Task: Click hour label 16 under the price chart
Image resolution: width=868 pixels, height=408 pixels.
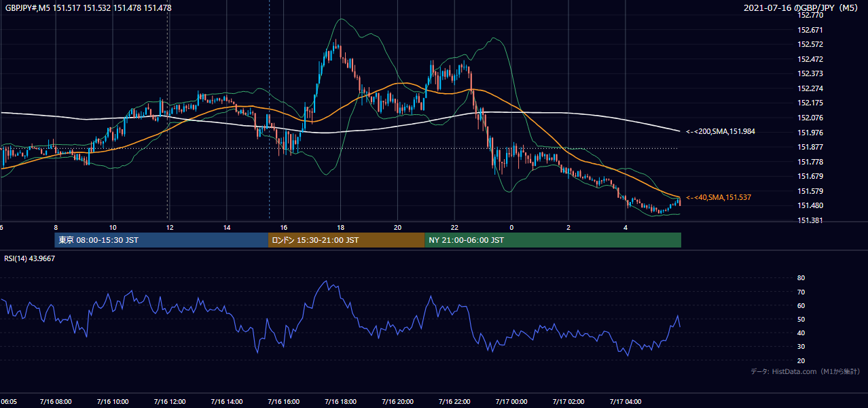Action: (x=284, y=227)
